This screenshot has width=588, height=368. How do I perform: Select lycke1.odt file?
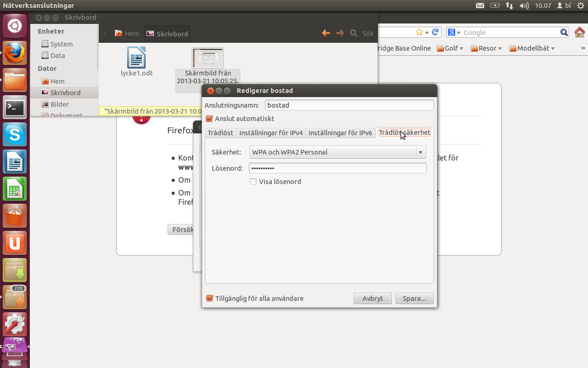(x=136, y=62)
